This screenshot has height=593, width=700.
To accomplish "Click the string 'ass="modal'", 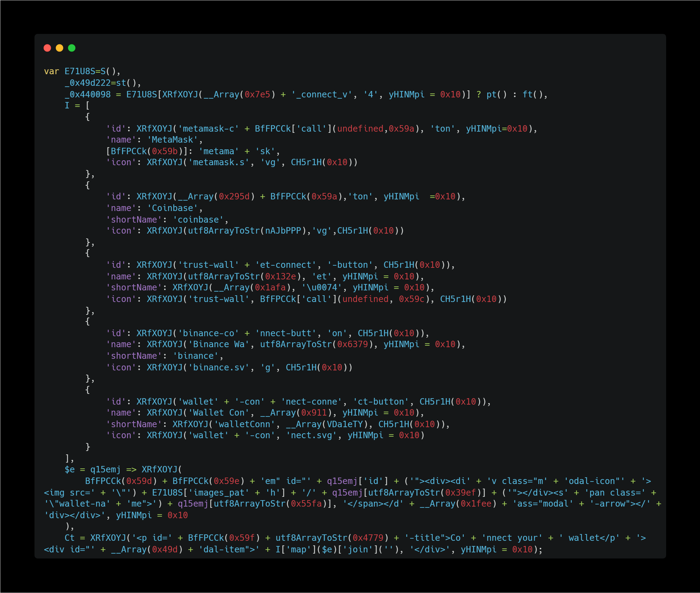I will 543,504.
